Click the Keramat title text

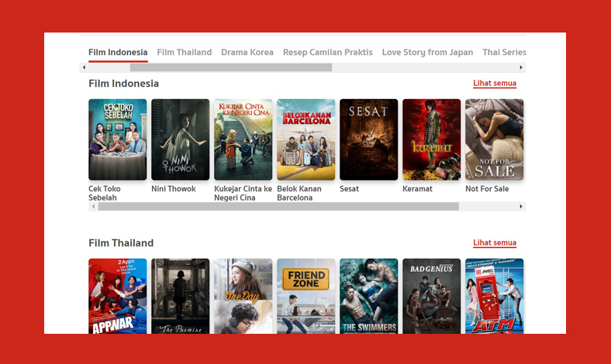pyautogui.click(x=417, y=189)
